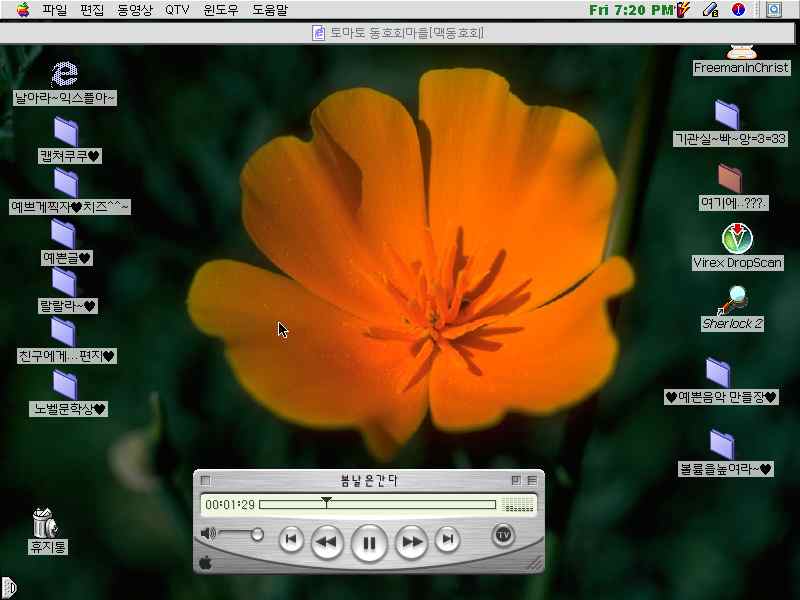The width and height of the screenshot is (800, 600).
Task: Click the player's zoom box
Action: click(515, 480)
